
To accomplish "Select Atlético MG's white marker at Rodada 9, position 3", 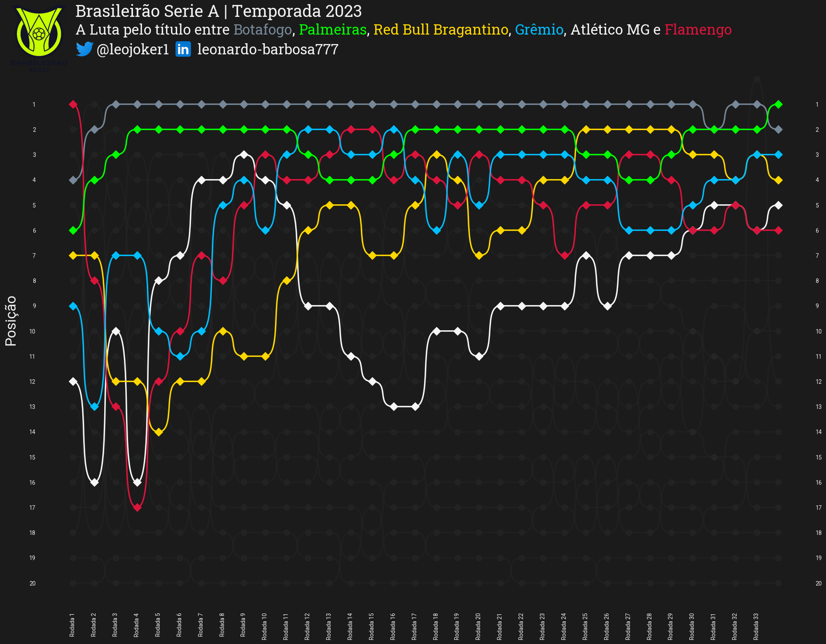I will coord(244,155).
